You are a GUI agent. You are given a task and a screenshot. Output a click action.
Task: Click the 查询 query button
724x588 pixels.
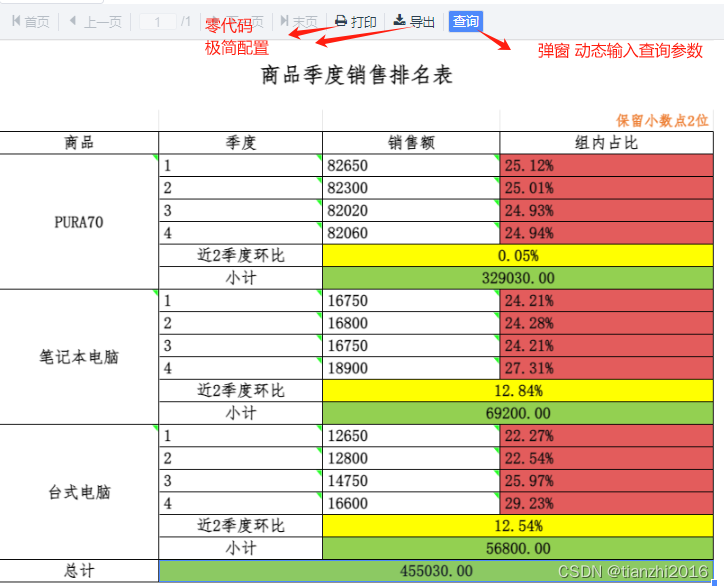pos(465,21)
